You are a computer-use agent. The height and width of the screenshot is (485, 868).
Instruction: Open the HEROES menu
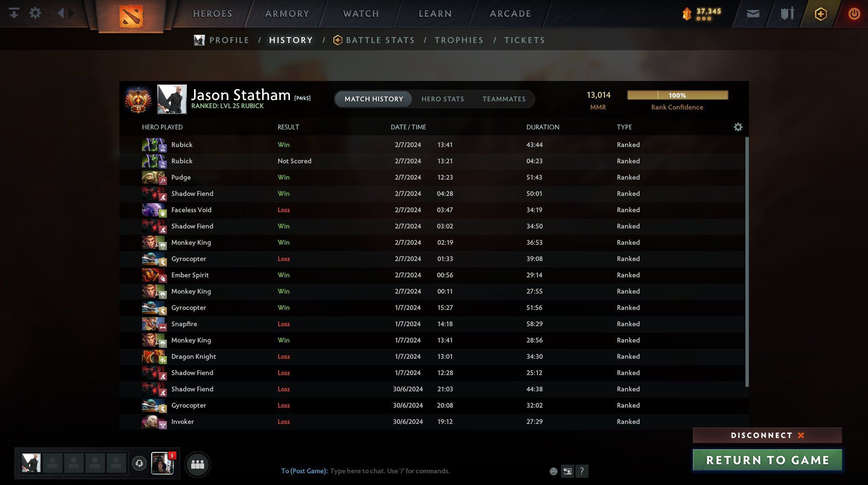click(213, 14)
